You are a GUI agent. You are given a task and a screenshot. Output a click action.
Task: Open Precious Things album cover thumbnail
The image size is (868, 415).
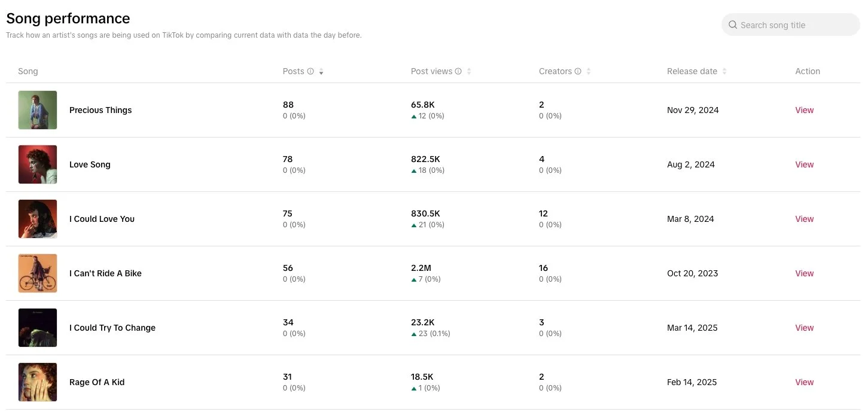[x=38, y=110]
